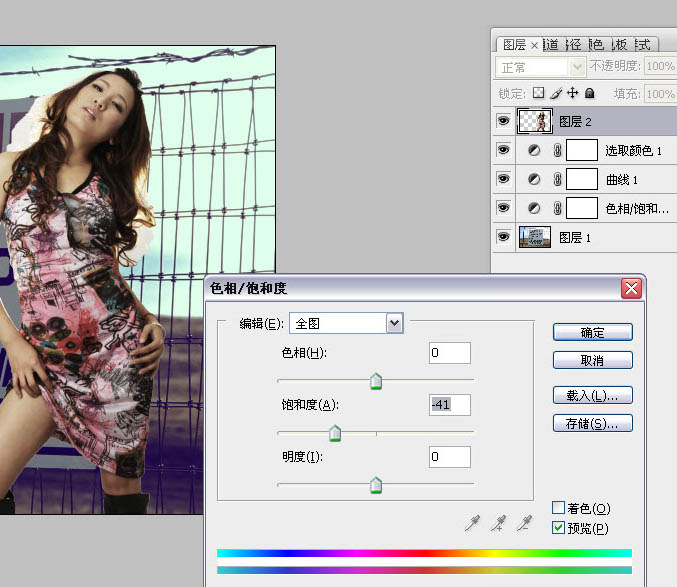
Task: Click the link icon on 选取颜色 1 layer
Action: coord(557,151)
